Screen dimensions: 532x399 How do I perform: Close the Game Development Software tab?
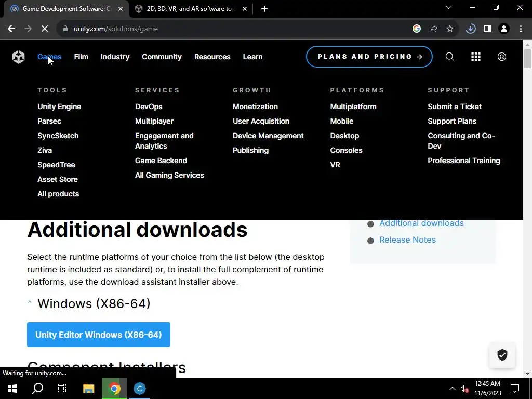point(121,9)
